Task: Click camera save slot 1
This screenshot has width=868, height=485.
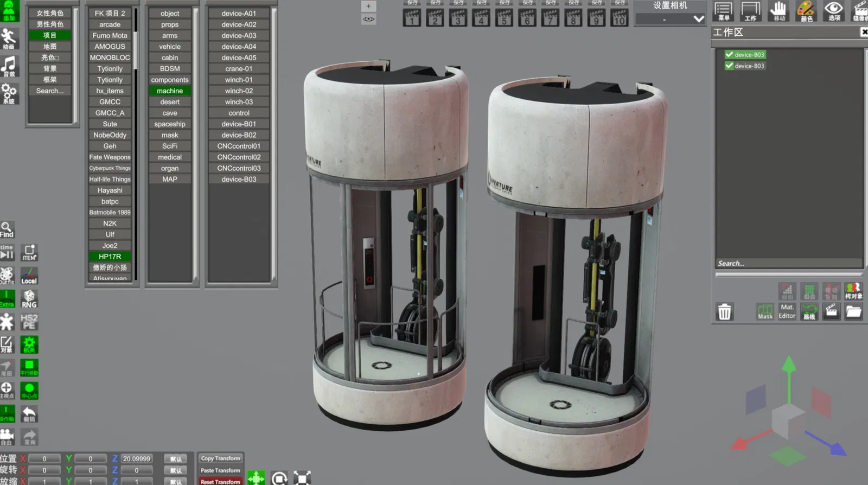Action: [x=412, y=18]
